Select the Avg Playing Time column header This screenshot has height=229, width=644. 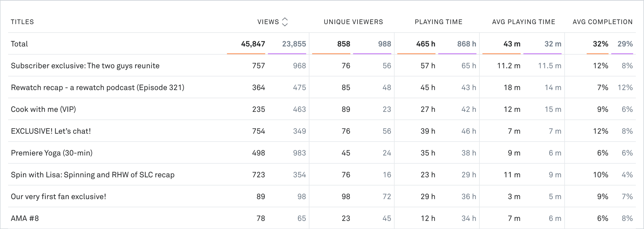pyautogui.click(x=523, y=22)
